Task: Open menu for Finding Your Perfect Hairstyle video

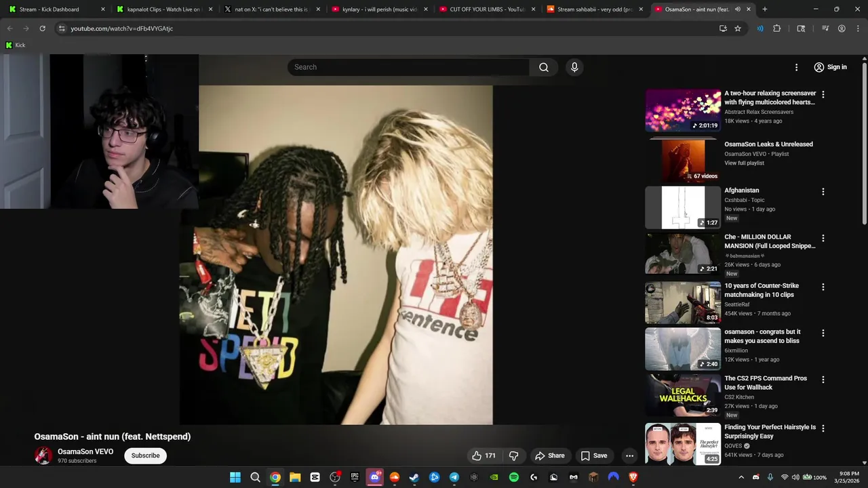Action: 823,428
